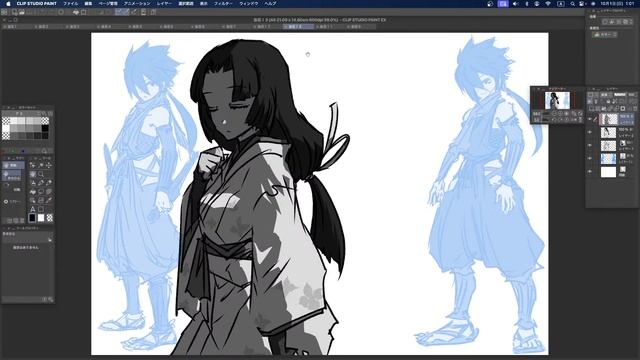Hide the layer with mask thumbnail
This screenshot has height=360, width=640.
(x=589, y=145)
